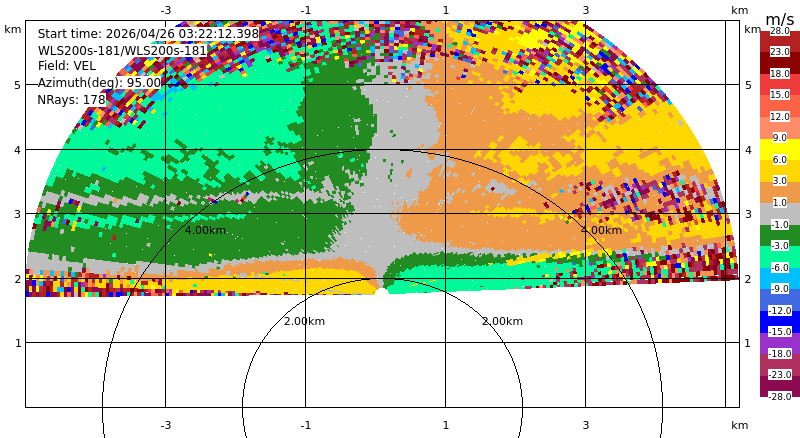Select the Field: VEL label
Image resolution: width=800 pixels, height=438 pixels.
(x=67, y=66)
